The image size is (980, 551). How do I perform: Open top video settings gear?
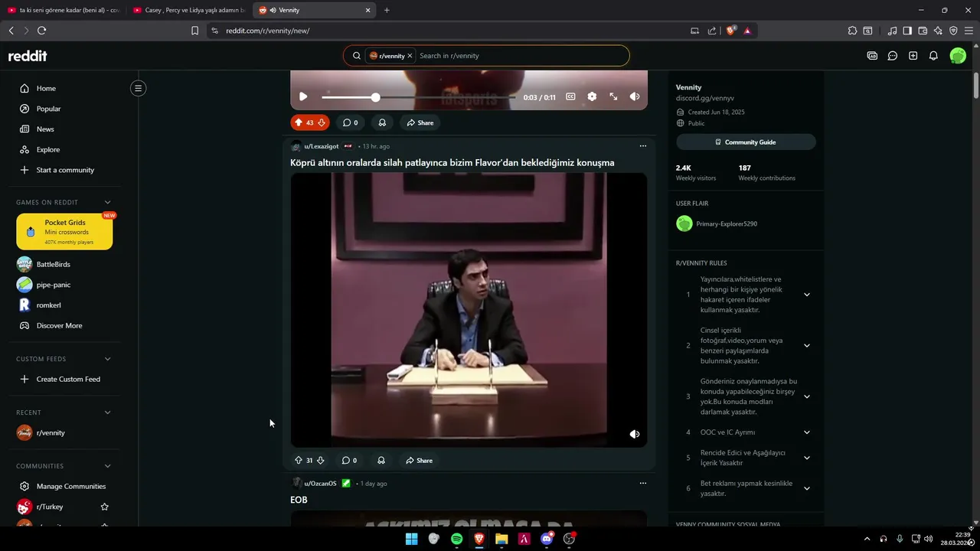tap(592, 96)
